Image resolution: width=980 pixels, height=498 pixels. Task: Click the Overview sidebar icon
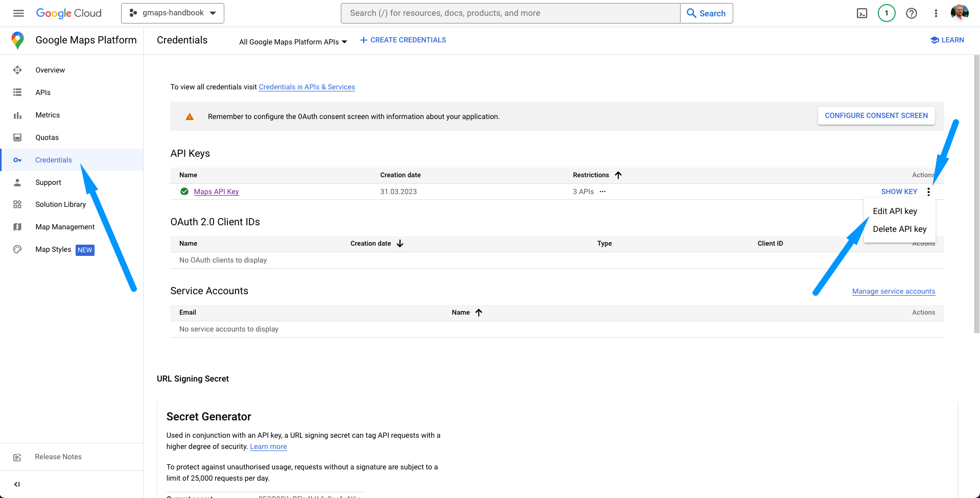click(17, 70)
